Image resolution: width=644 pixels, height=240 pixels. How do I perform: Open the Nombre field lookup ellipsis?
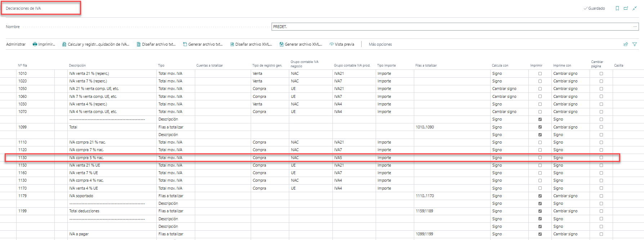point(635,27)
